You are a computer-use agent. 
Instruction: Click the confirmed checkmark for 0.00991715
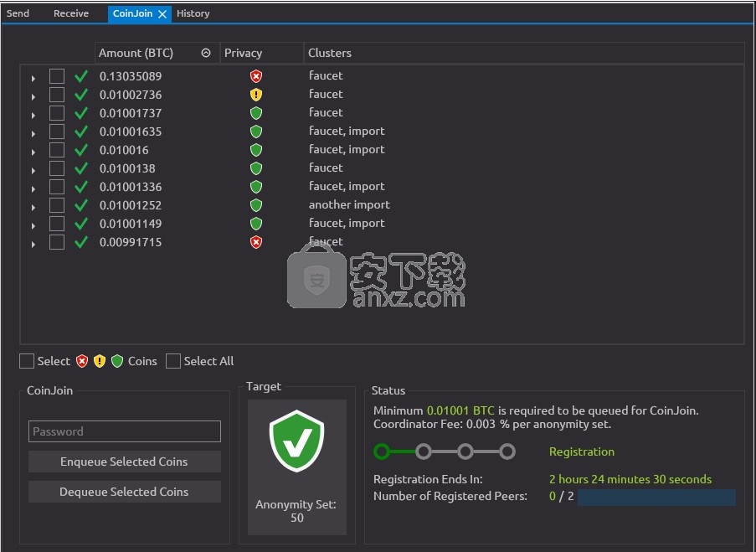(81, 242)
